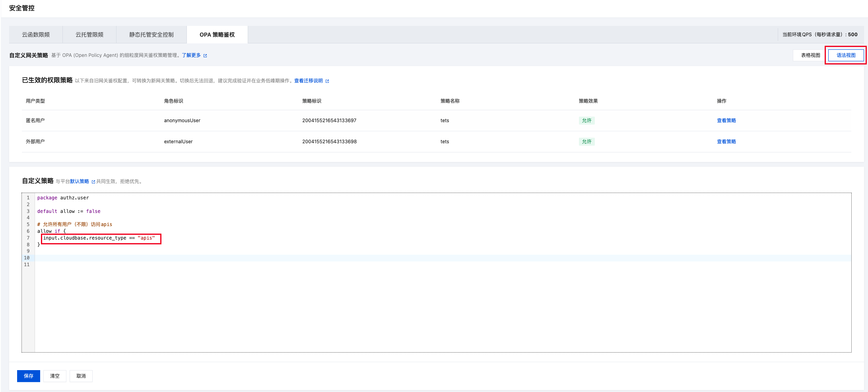The height and width of the screenshot is (392, 868).
Task: Click code line input.cloudbase.resource_type == "apis"
Action: (99, 238)
